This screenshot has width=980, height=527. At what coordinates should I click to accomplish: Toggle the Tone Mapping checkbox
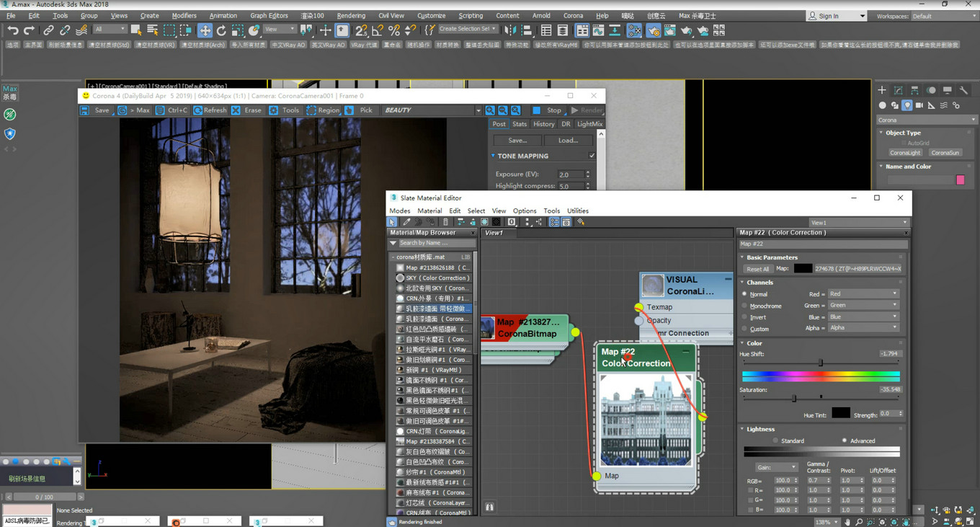click(592, 156)
